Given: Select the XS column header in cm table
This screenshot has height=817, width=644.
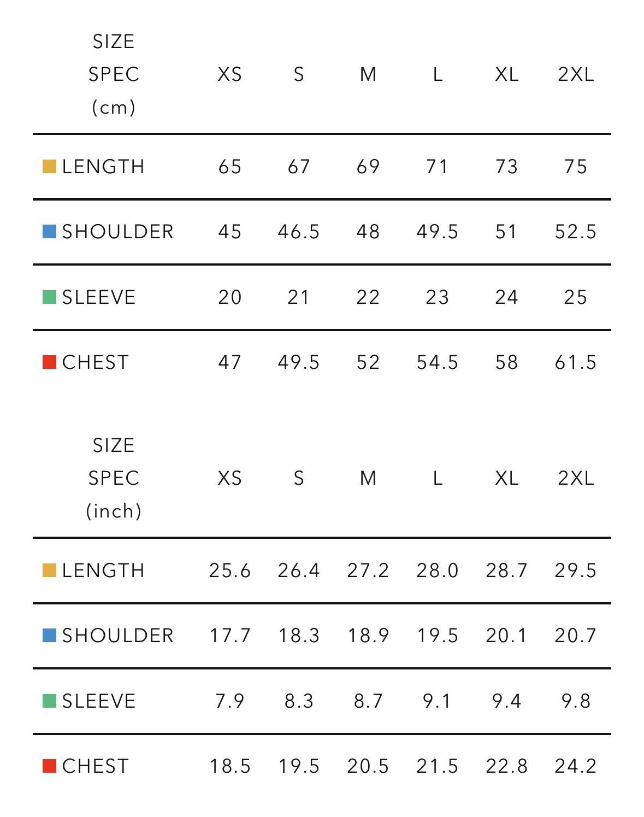Looking at the screenshot, I should point(229,74).
